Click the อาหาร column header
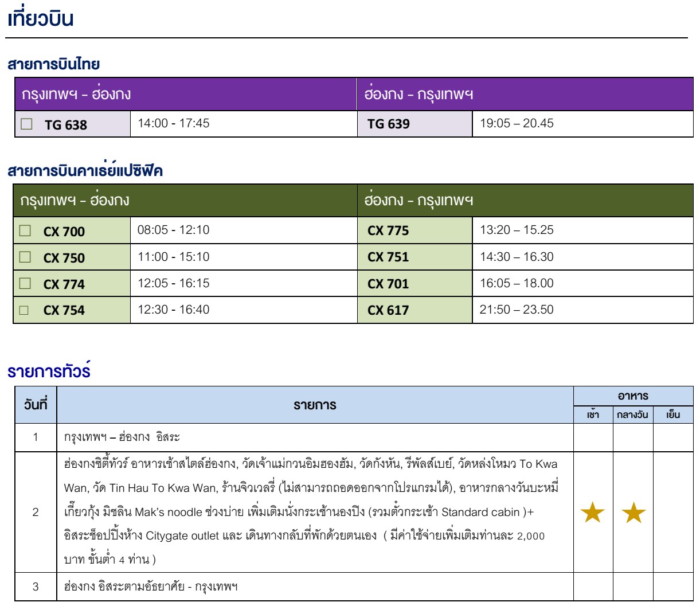 [633, 396]
